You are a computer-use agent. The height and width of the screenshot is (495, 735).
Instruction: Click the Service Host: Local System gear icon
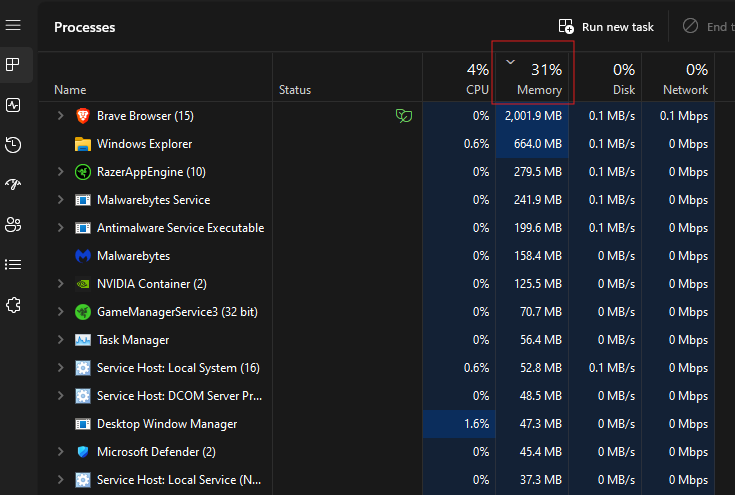(83, 368)
